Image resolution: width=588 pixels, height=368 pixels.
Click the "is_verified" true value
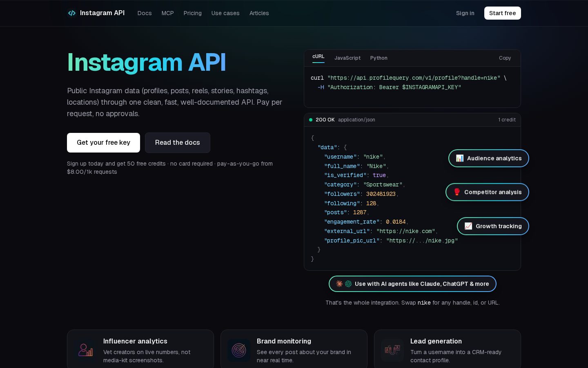click(379, 175)
